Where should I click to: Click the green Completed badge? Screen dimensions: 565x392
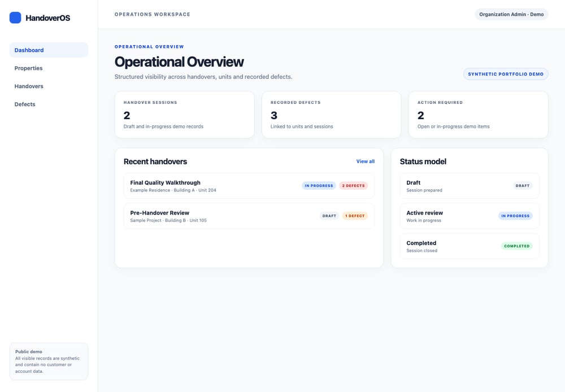[x=517, y=246]
